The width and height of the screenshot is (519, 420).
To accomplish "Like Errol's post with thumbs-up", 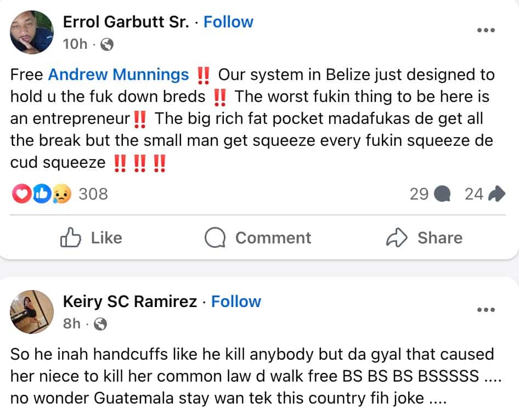I will [x=91, y=238].
